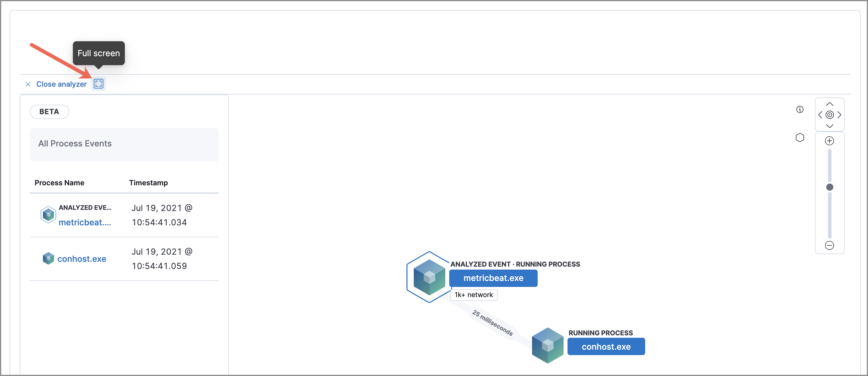Select the conhost.exe node in the graph
This screenshot has width=868, height=376.
click(606, 346)
